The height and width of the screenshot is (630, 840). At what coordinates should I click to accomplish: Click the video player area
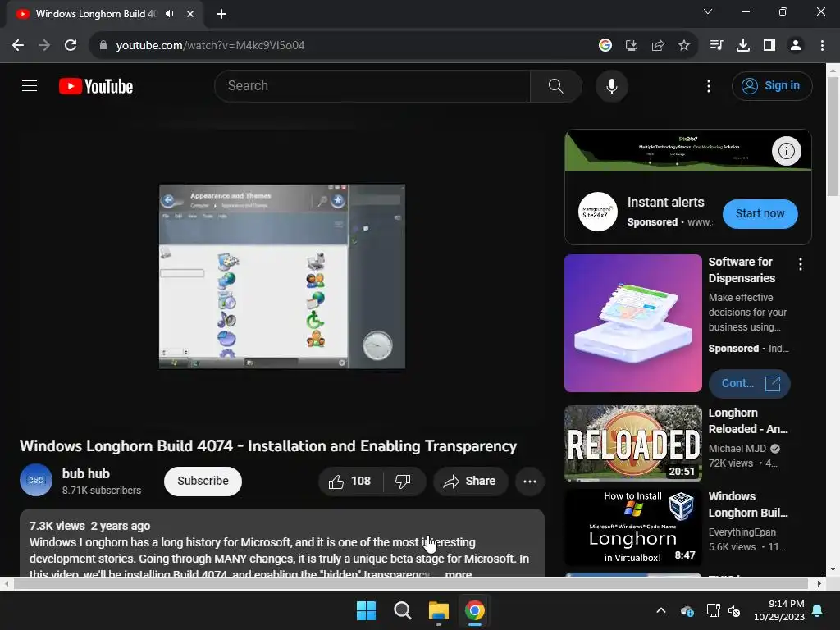point(282,276)
